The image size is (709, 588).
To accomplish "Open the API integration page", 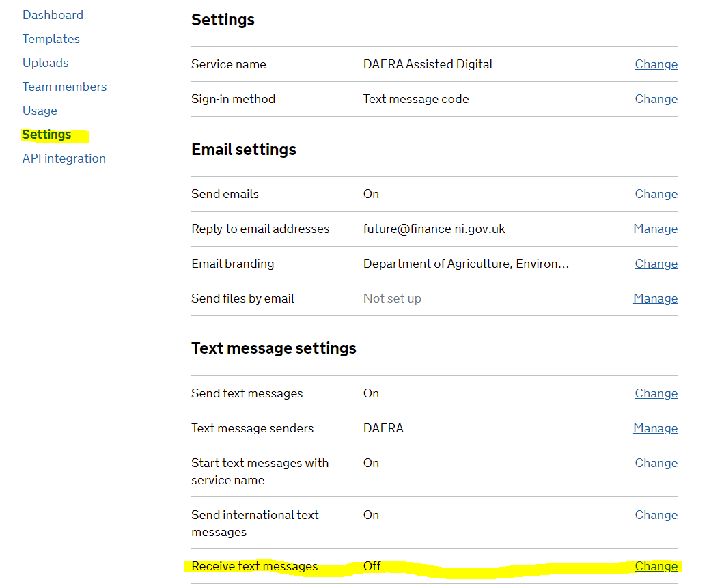I will 64,158.
